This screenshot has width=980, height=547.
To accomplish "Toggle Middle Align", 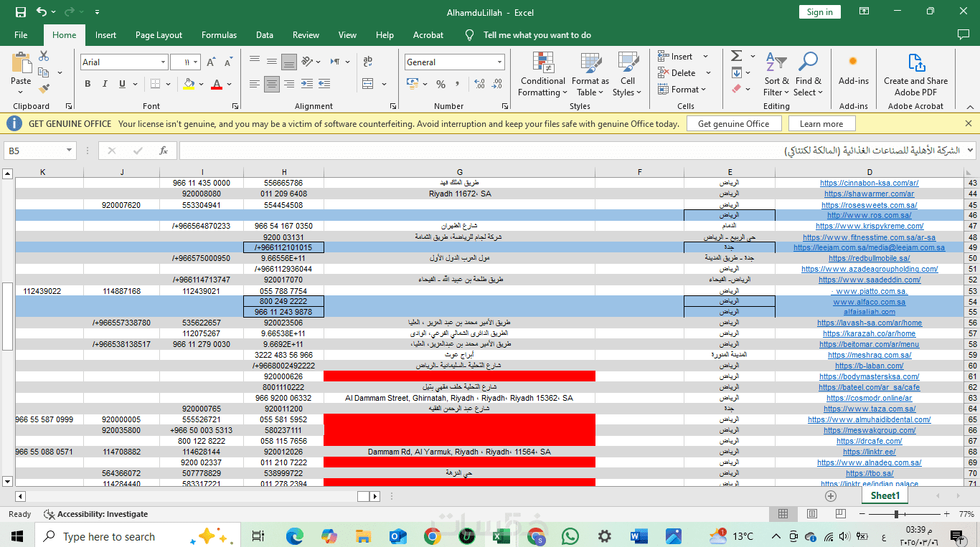I will click(x=271, y=62).
